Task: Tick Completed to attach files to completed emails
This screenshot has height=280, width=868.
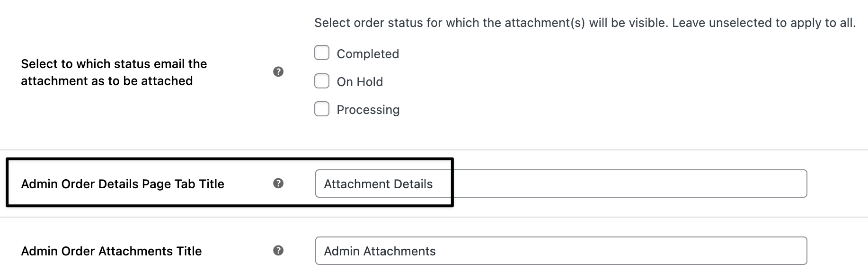Action: (x=322, y=53)
